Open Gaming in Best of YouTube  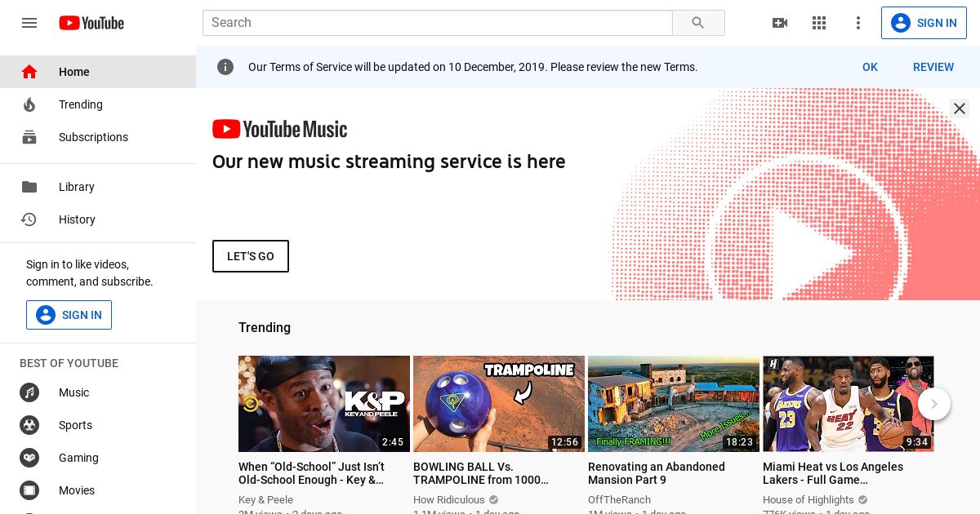[x=98, y=458]
